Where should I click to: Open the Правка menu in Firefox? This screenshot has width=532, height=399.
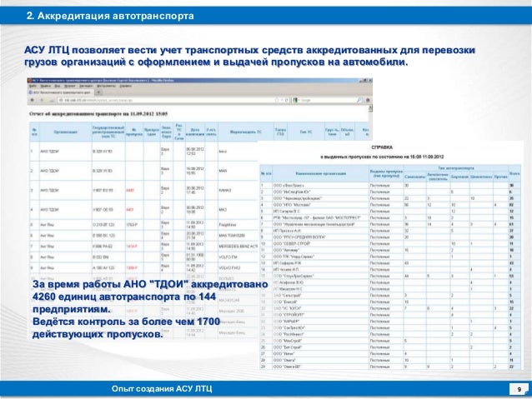[46, 86]
